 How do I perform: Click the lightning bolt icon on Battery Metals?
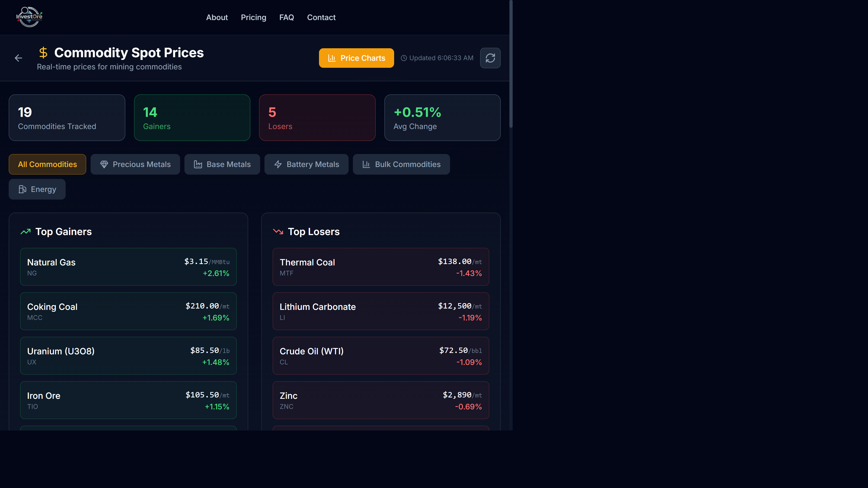pos(278,164)
